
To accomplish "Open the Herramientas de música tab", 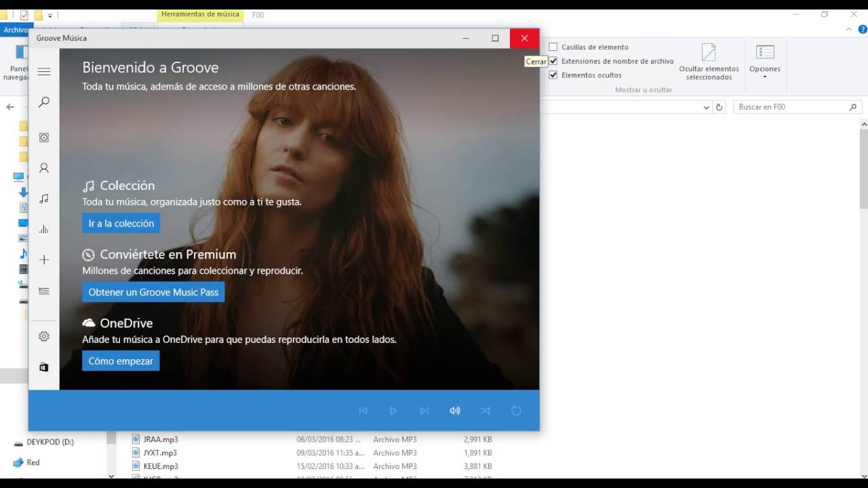I will [200, 14].
